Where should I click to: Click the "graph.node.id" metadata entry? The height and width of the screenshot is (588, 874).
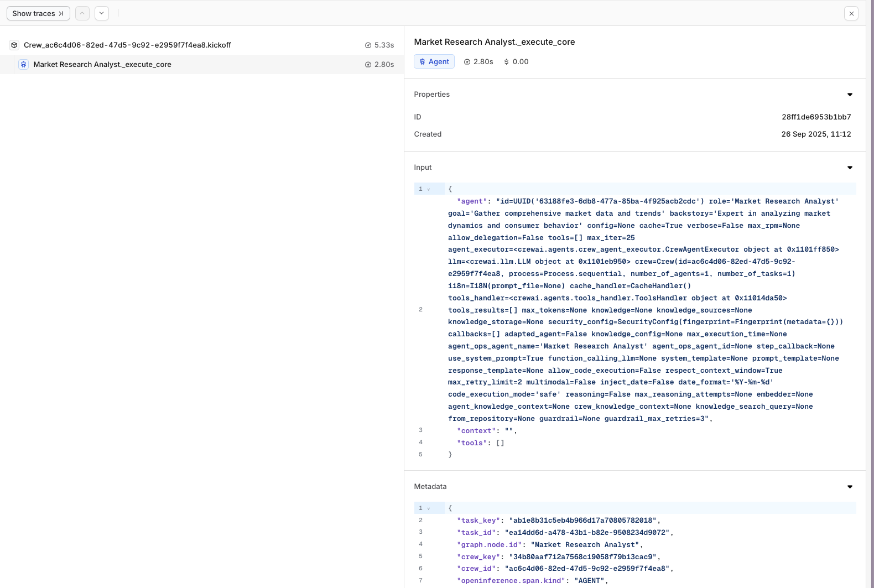(550, 545)
